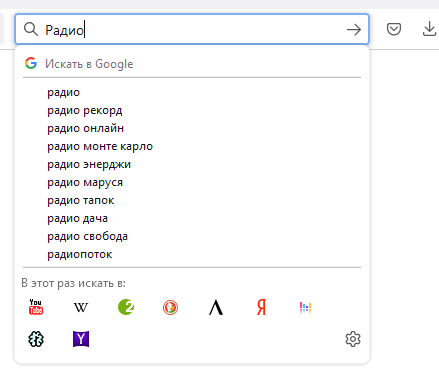Viewport: 439px width, 378px height.
Task: Search with the DuckDuckGo engine icon
Action: tap(171, 307)
